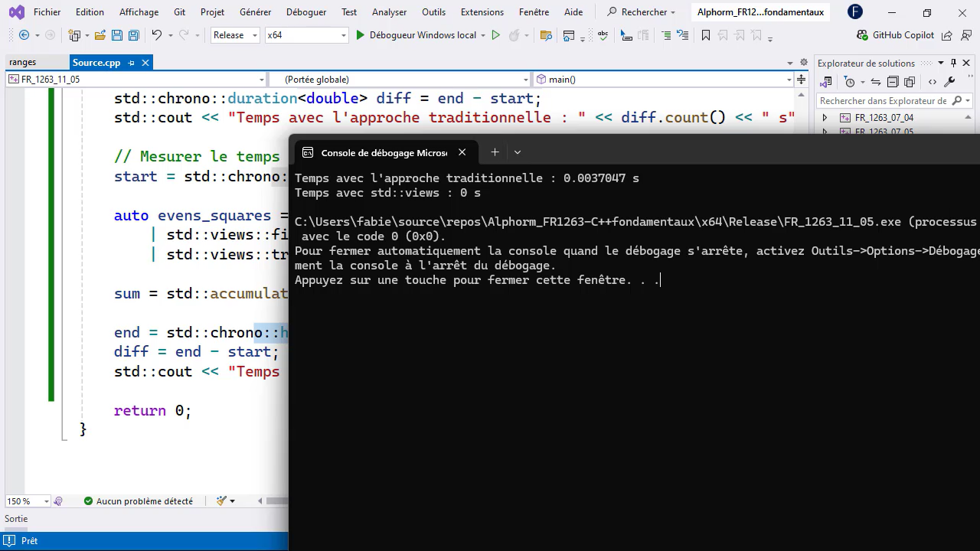The width and height of the screenshot is (980, 551).
Task: Select the new project icon in the toolbar
Action: pos(74,34)
